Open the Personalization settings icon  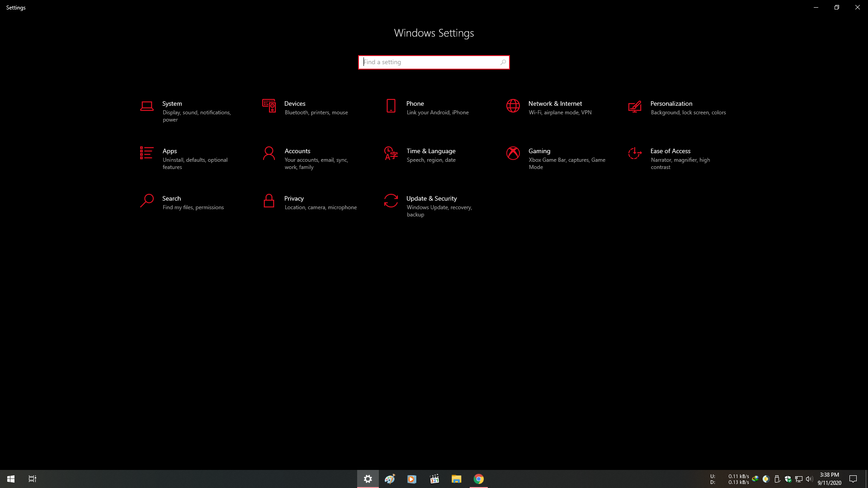click(635, 106)
